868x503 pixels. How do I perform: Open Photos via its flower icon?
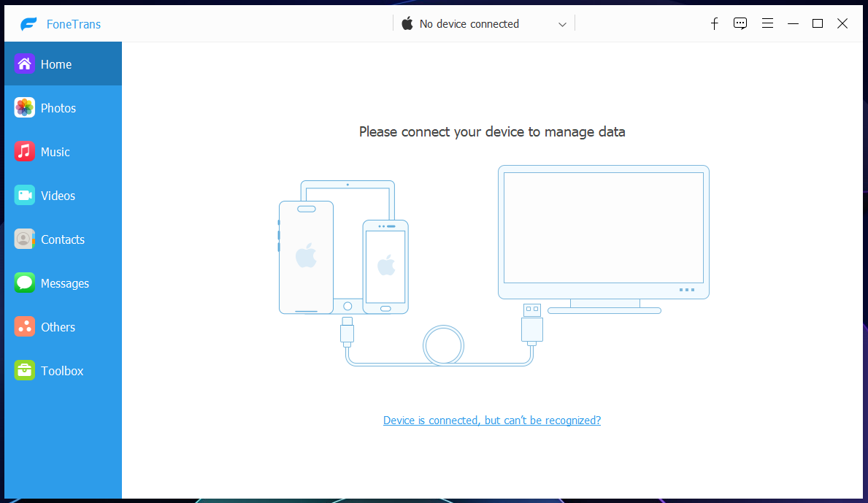pyautogui.click(x=24, y=108)
